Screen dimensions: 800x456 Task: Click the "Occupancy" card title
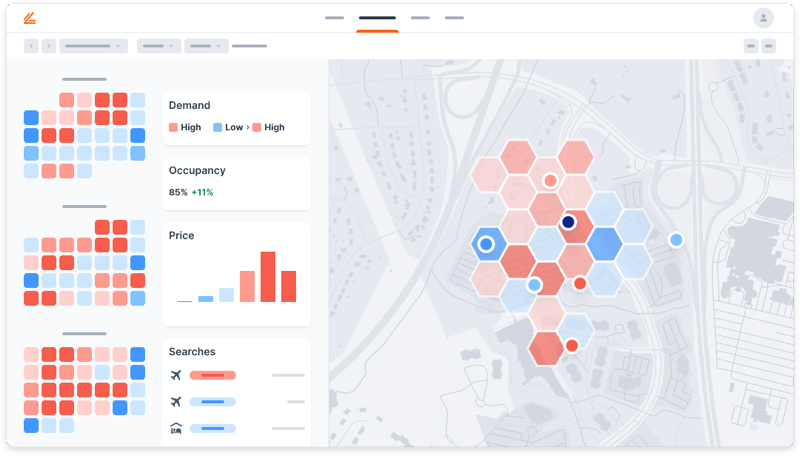[197, 170]
